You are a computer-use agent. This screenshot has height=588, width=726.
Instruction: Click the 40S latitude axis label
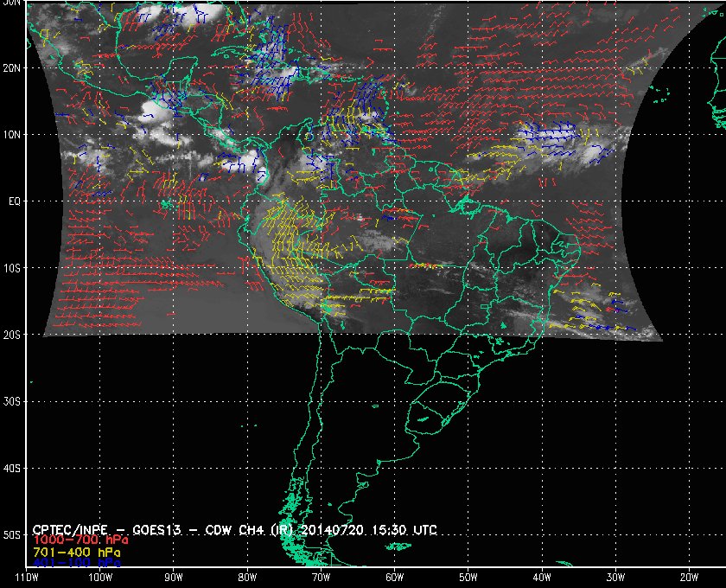(x=12, y=468)
